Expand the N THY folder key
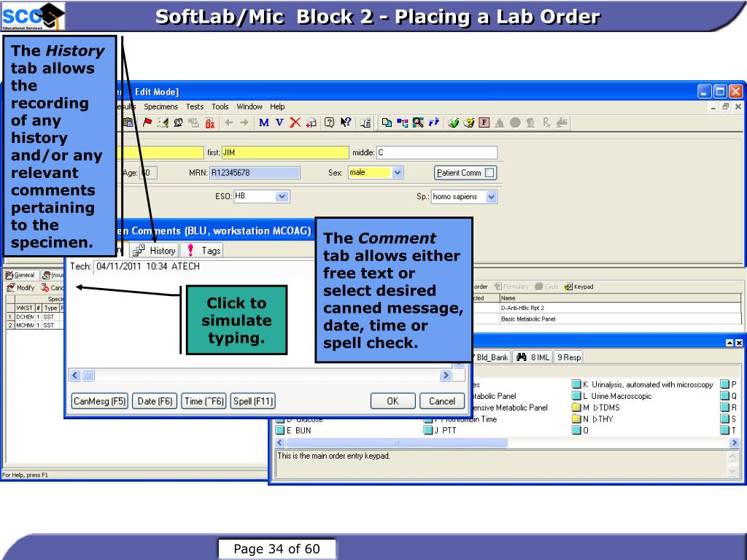This screenshot has height=560, width=747. point(592,419)
